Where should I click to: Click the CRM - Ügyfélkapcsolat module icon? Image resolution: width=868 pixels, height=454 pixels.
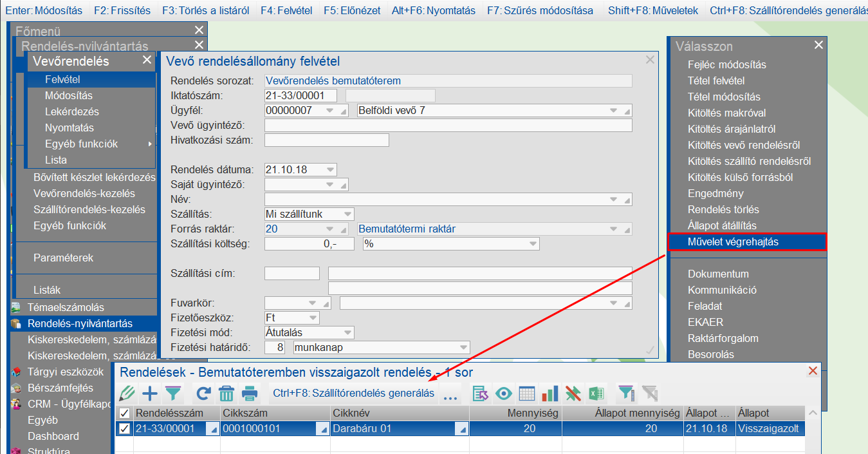(16, 404)
